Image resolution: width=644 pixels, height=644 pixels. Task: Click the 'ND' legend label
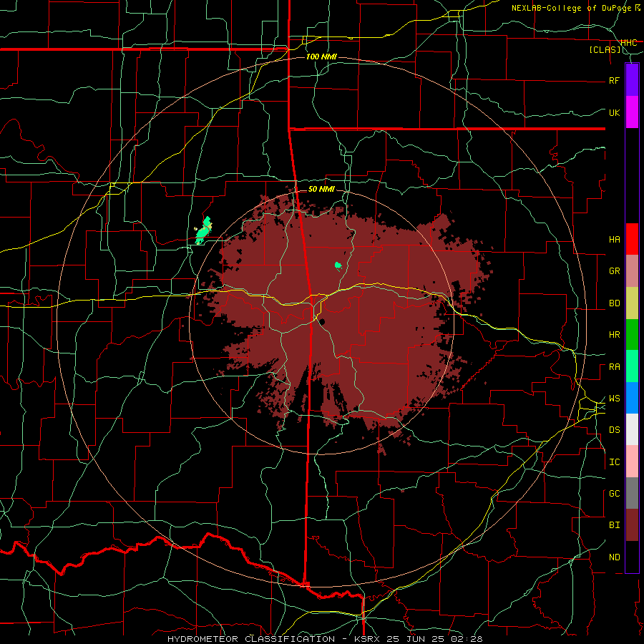pos(615,557)
